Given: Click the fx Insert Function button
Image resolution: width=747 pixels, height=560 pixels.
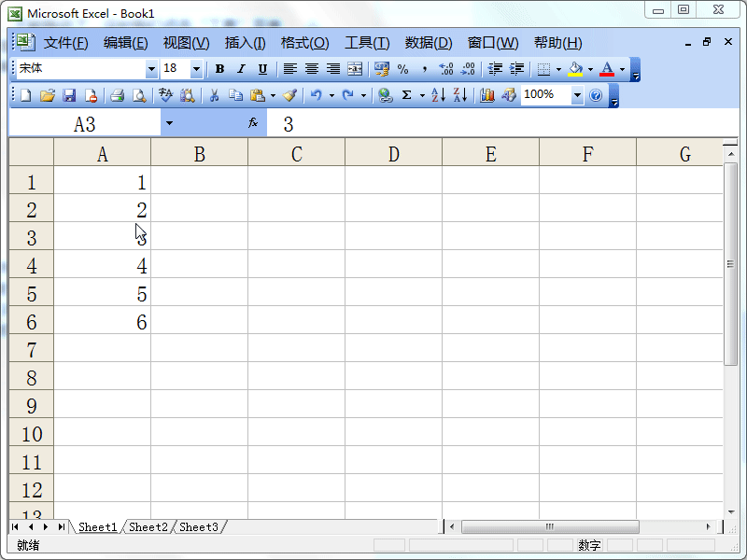Looking at the screenshot, I should 253,123.
